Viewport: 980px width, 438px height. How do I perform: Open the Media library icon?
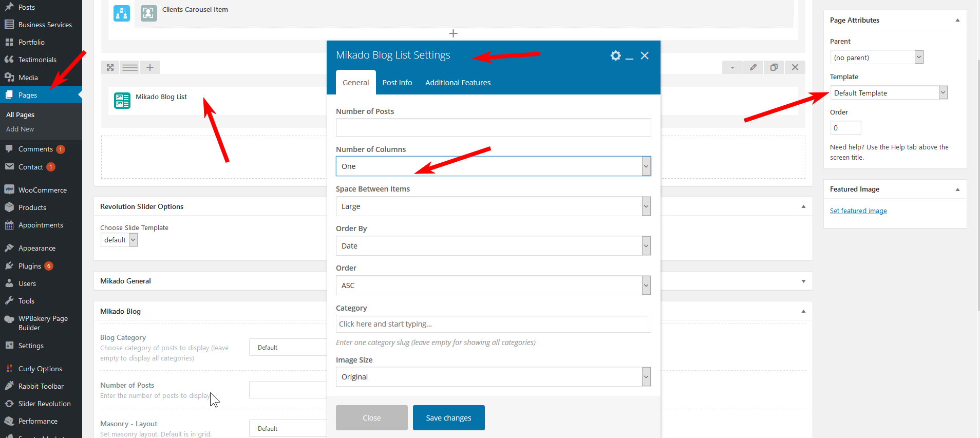coord(9,78)
